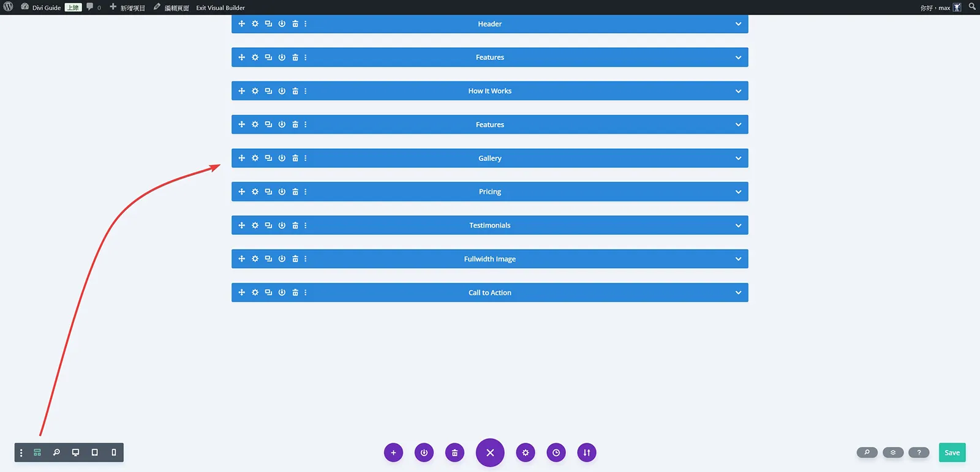Delete the Pricing section
The width and height of the screenshot is (980, 472).
click(x=295, y=192)
